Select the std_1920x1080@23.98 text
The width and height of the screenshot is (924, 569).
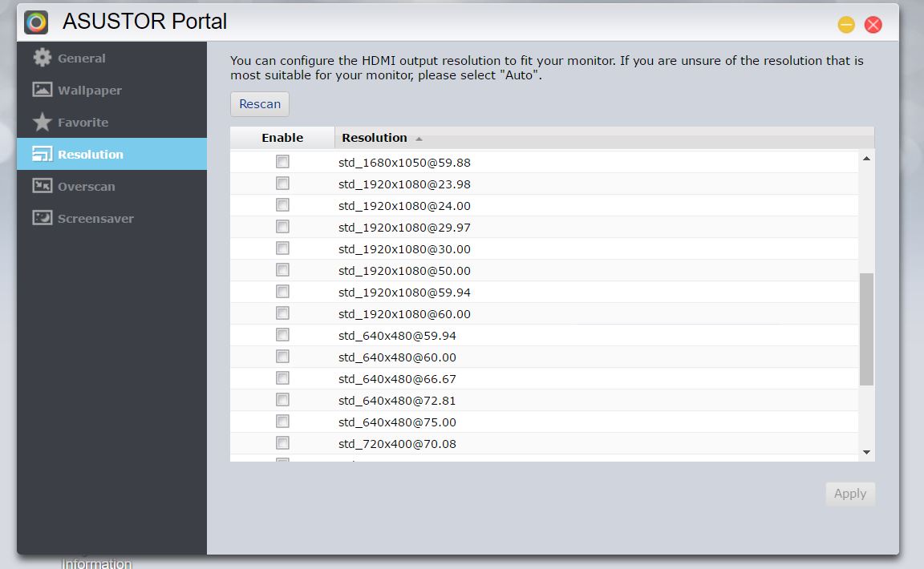pyautogui.click(x=404, y=184)
